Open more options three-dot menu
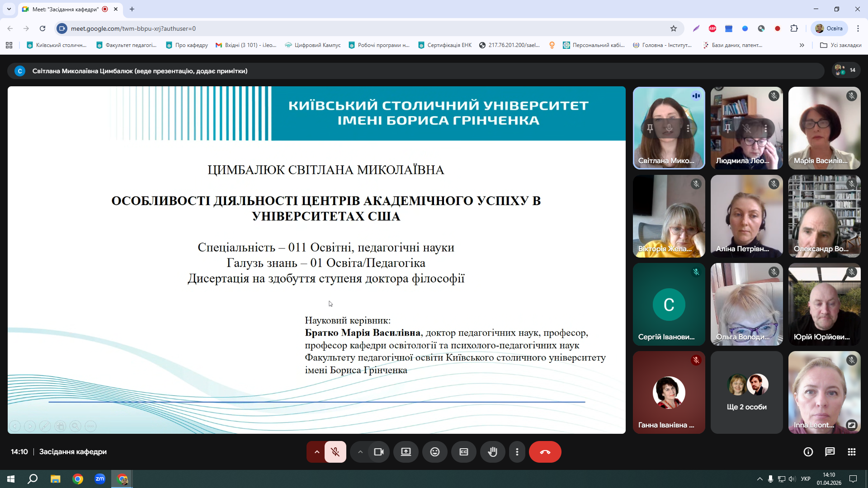868x488 pixels. pos(517,452)
